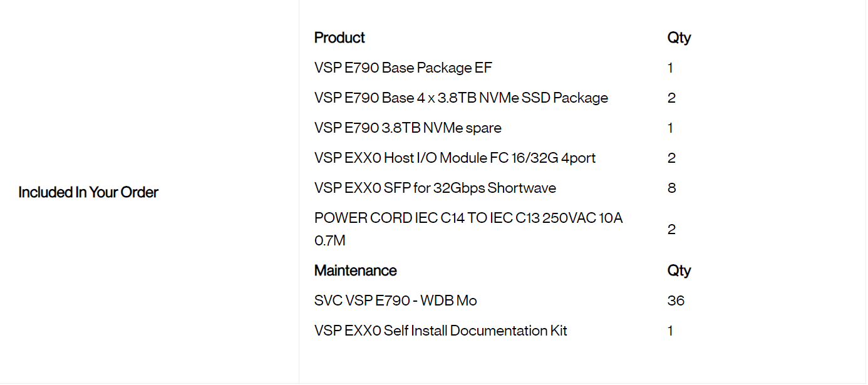Click the quantity 36 for SVC maintenance

[x=676, y=300]
